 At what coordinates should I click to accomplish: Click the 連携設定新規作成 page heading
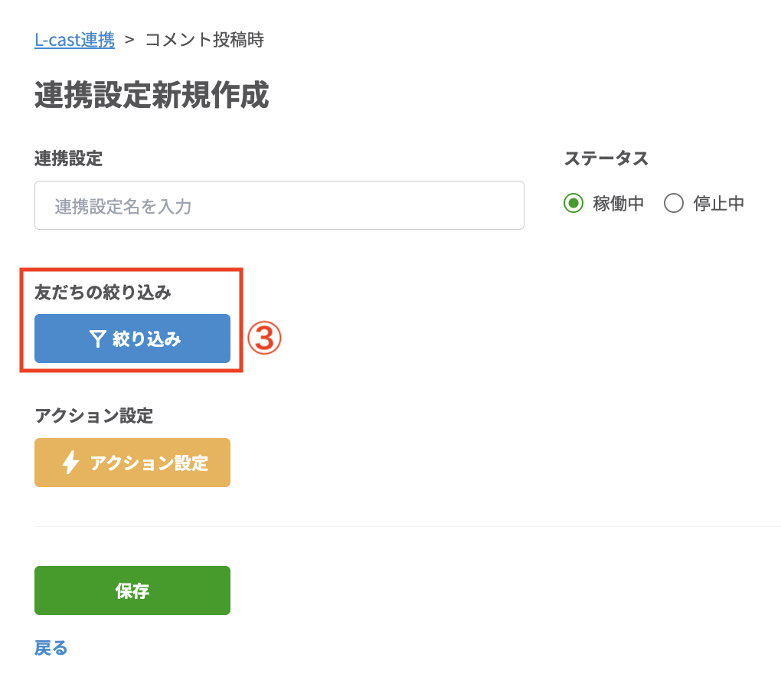click(152, 96)
